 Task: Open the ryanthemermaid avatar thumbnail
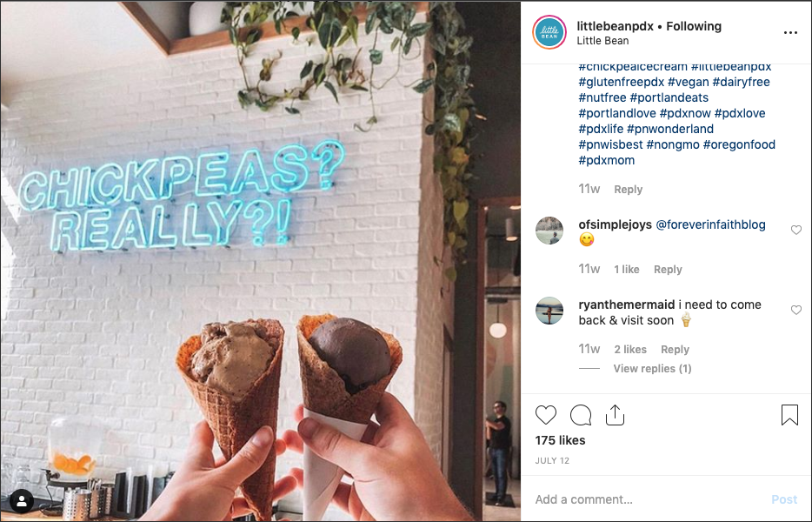tap(549, 311)
